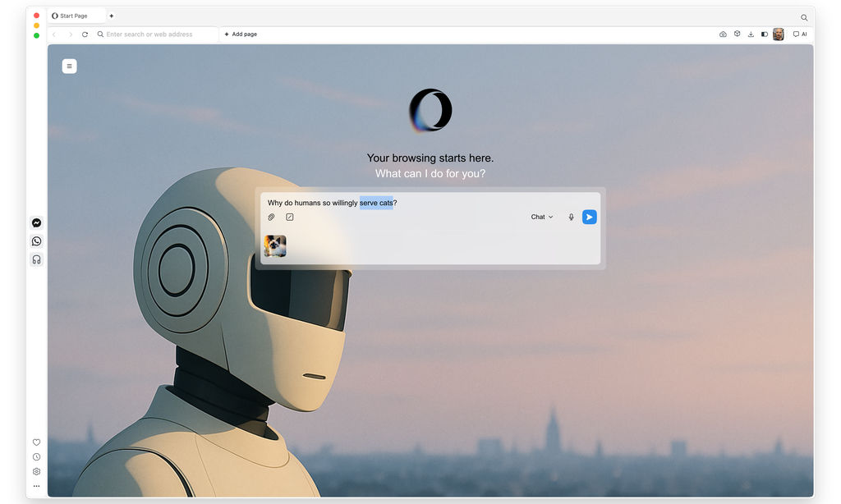Attach a file with the paperclip icon
841x504 pixels.
pyautogui.click(x=272, y=218)
